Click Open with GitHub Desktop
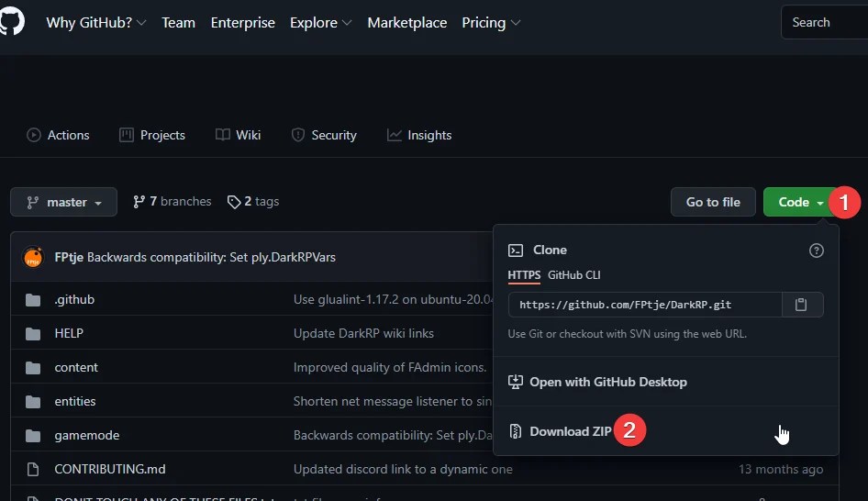The height and width of the screenshot is (501, 868). (x=665, y=382)
